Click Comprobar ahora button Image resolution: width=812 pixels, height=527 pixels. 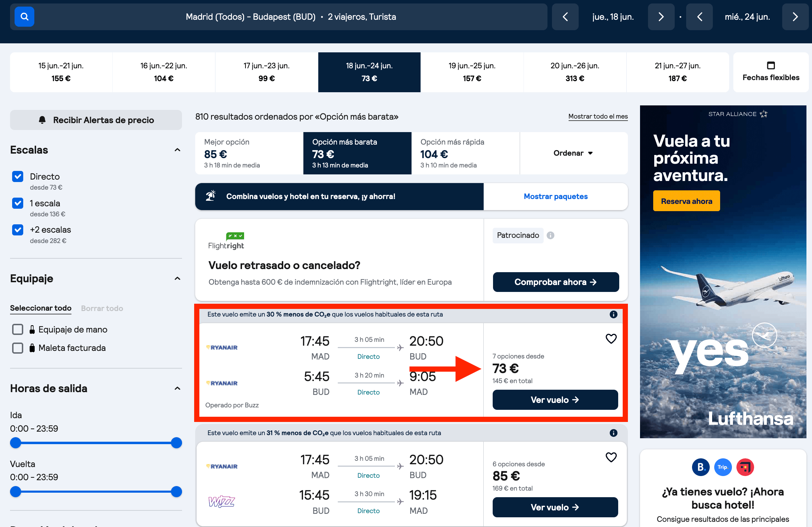click(556, 282)
